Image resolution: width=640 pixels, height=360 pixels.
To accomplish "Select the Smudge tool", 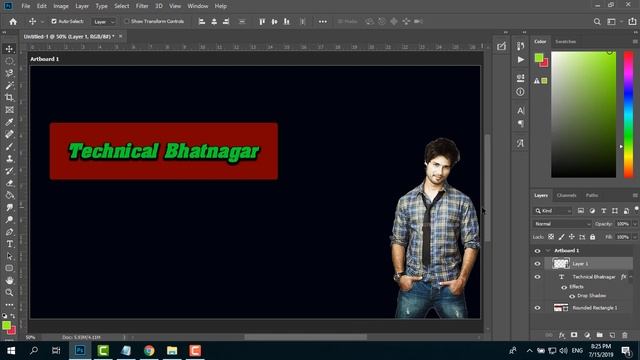I will (x=9, y=207).
